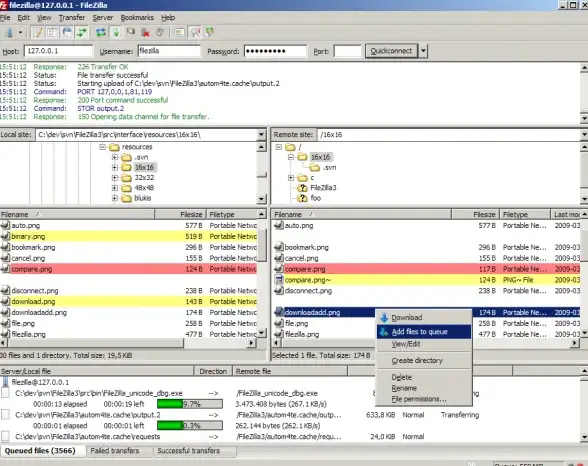The width and height of the screenshot is (588, 466).
Task: Toggle transfer queue display icon
Action: [x=82, y=33]
